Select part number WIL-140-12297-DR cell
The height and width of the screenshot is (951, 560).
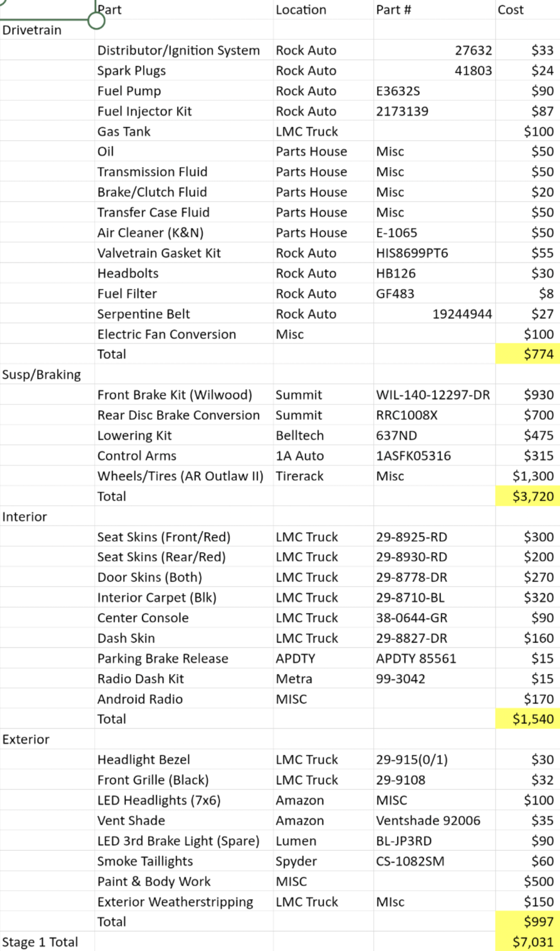click(433, 395)
